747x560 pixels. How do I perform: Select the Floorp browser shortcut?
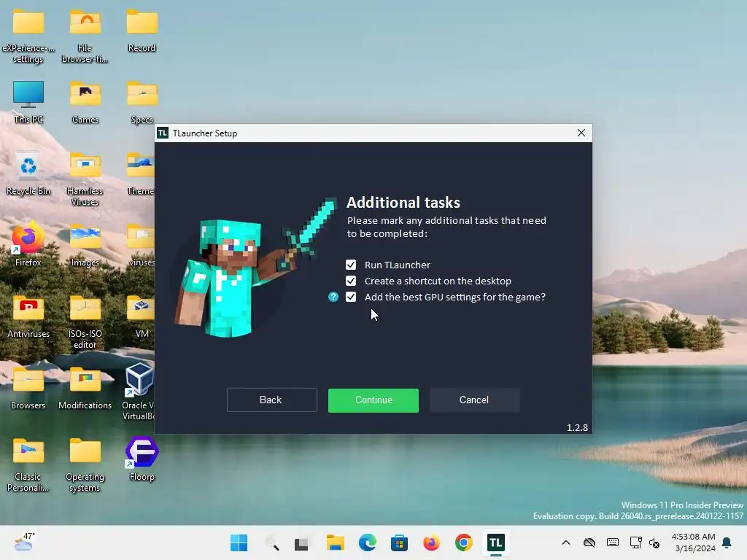coord(142,459)
